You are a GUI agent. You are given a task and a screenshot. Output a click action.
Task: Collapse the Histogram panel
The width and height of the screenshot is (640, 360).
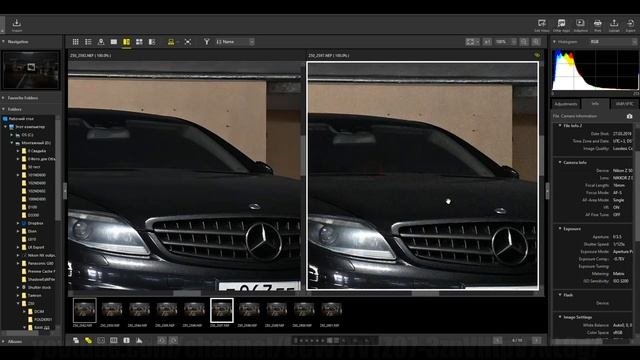tap(554, 42)
